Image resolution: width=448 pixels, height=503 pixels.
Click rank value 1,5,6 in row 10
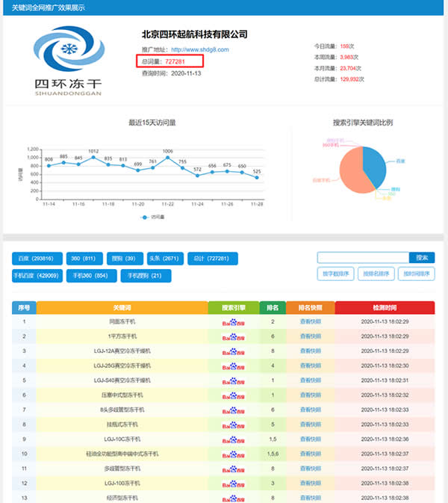coord(273,454)
